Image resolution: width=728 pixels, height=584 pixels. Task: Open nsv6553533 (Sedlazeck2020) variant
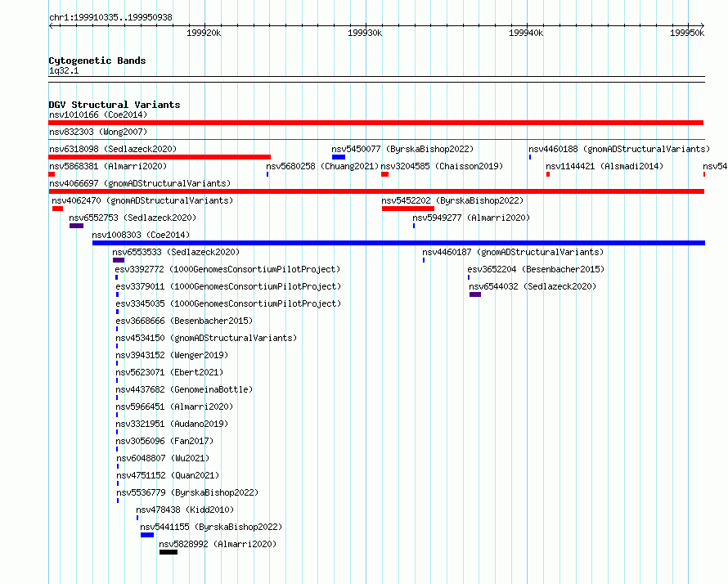click(x=176, y=252)
